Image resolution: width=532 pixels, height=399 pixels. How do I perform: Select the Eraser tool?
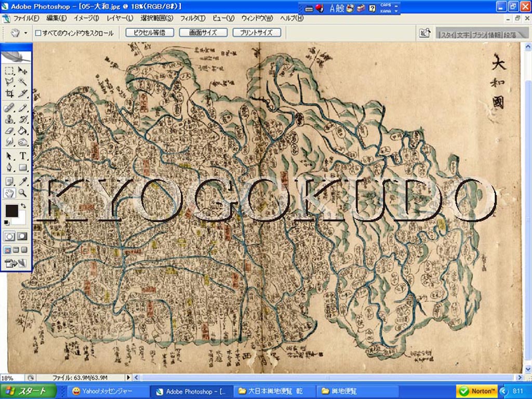pos(9,130)
